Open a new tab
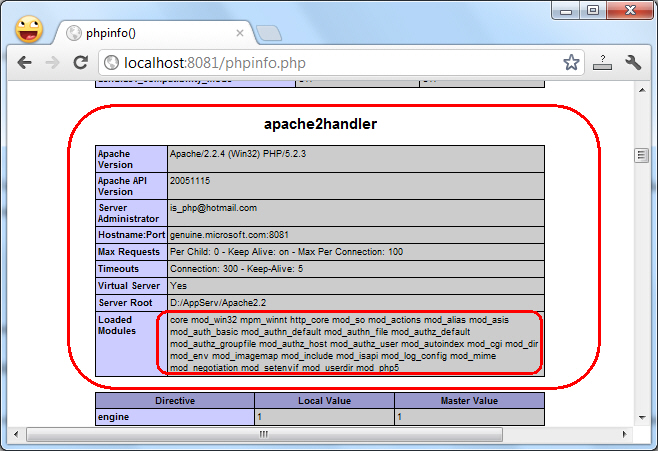658x451 pixels. click(x=269, y=33)
